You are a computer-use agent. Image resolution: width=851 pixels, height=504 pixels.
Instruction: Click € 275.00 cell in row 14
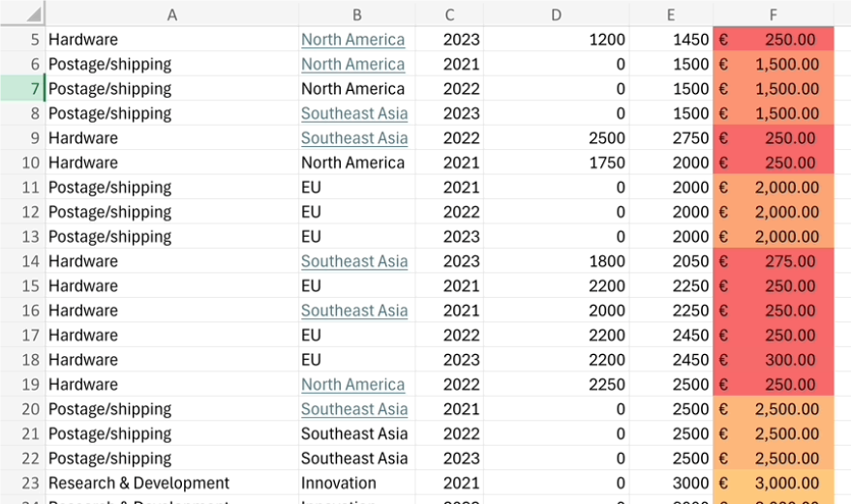(x=773, y=261)
